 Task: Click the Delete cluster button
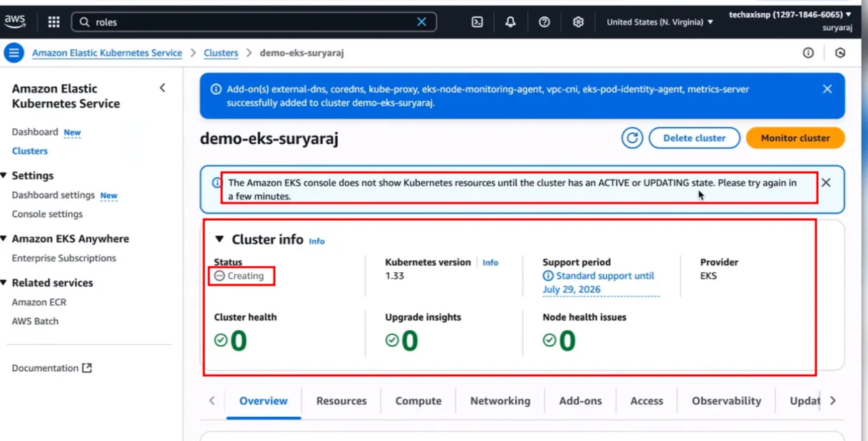(694, 138)
